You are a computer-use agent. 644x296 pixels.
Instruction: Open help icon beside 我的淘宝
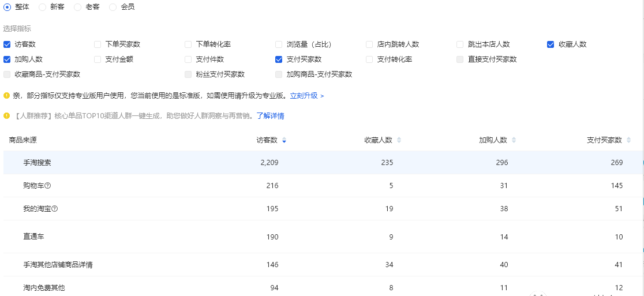tap(55, 208)
